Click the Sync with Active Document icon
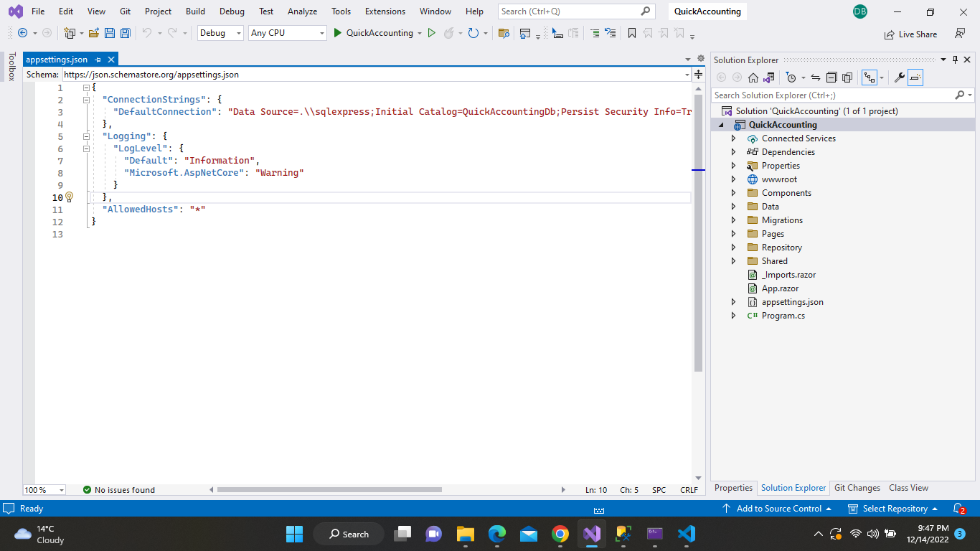The image size is (980, 551). (x=816, y=77)
